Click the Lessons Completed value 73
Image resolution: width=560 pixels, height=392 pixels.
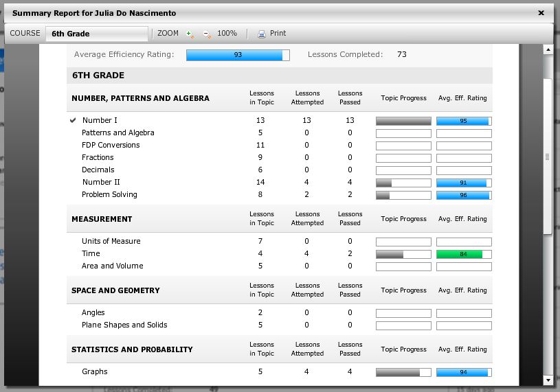pos(402,54)
